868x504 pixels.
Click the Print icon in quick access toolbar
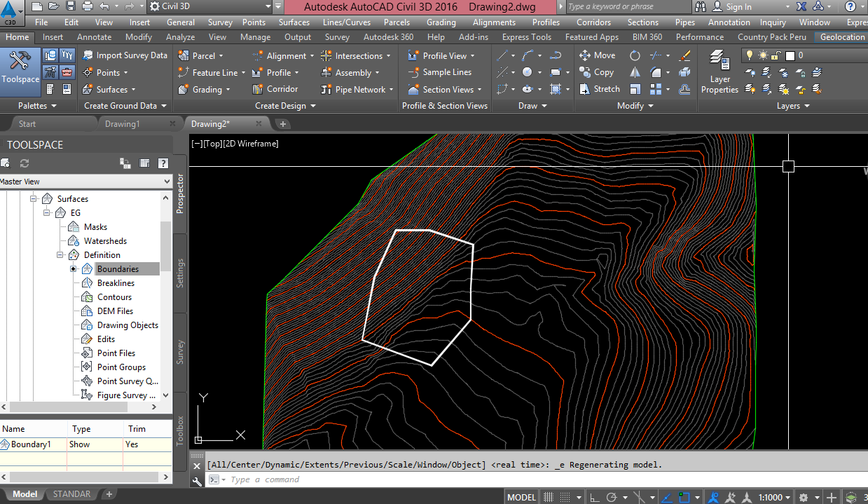(x=88, y=6)
